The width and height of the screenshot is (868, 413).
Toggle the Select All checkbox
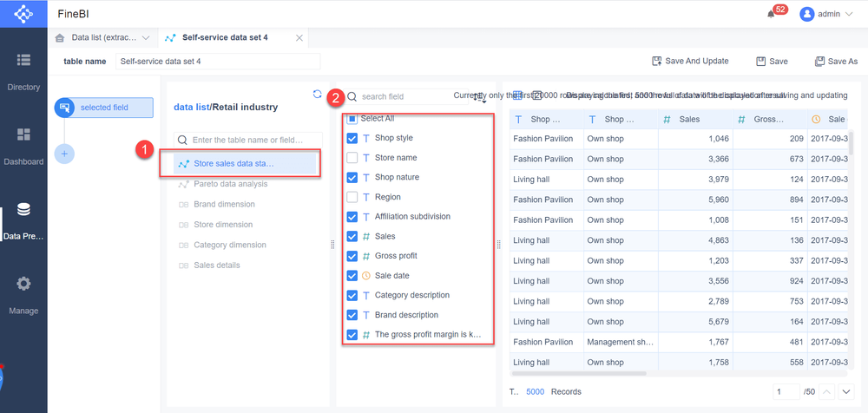(352, 118)
